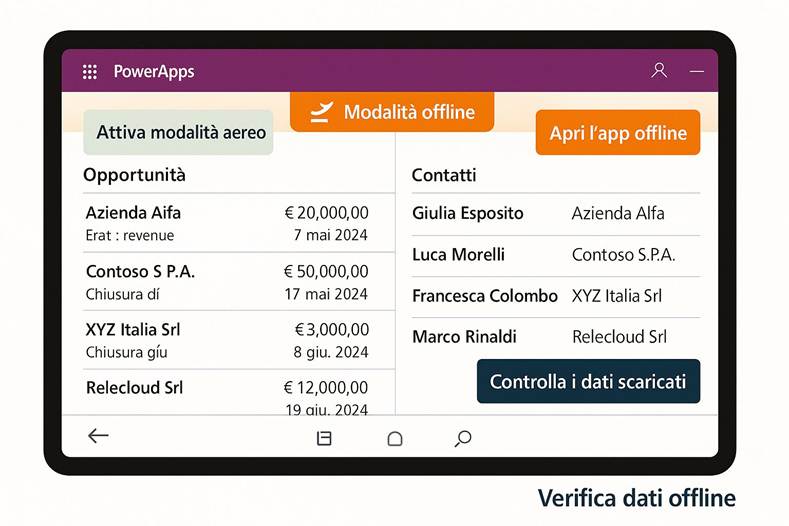The height and width of the screenshot is (526, 789).
Task: Click the date 8 giu. 2024
Action: (331, 352)
